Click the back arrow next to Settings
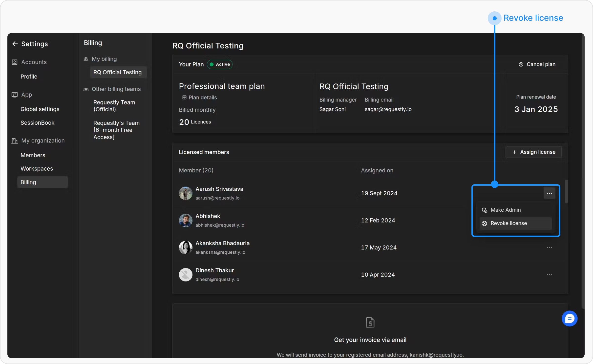Image resolution: width=593 pixels, height=364 pixels. tap(15, 44)
